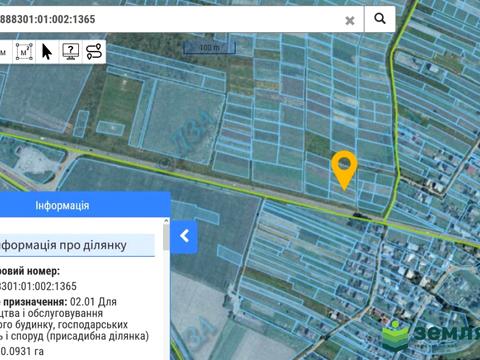Select the black arrow pointer tool

point(47,52)
